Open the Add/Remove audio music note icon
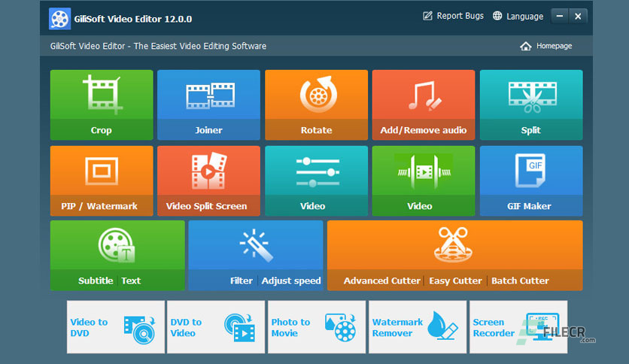Image resolution: width=629 pixels, height=364 pixels. click(x=424, y=96)
